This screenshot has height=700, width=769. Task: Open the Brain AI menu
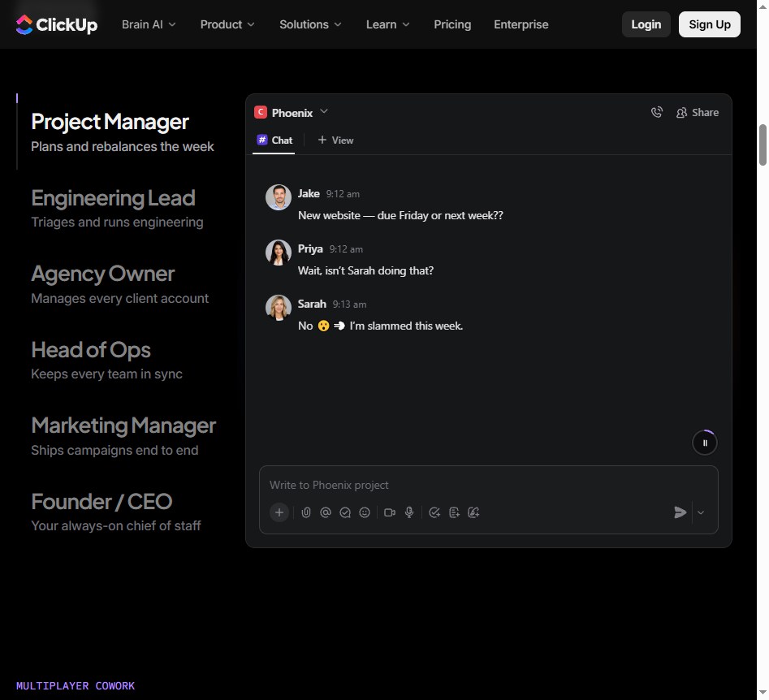pyautogui.click(x=149, y=24)
